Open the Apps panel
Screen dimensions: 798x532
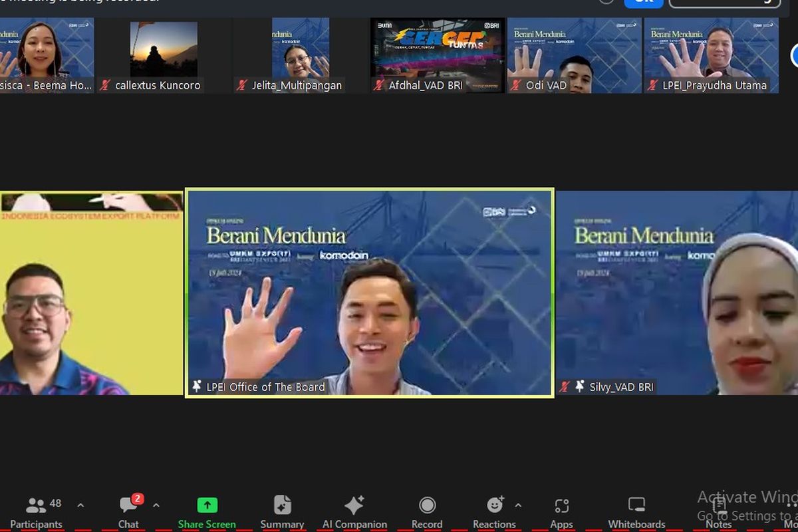[561, 512]
